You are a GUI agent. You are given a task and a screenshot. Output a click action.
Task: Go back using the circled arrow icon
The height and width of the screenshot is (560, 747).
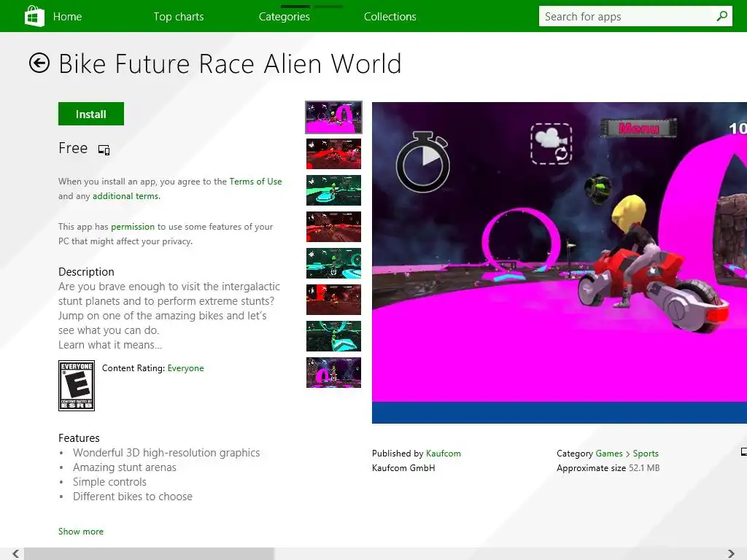39,63
